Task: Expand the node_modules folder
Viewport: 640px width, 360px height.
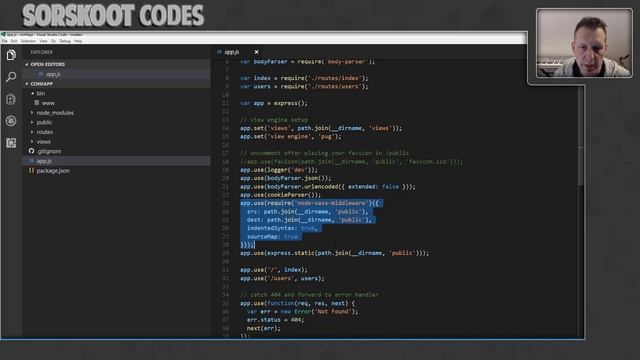Action: coord(32,113)
